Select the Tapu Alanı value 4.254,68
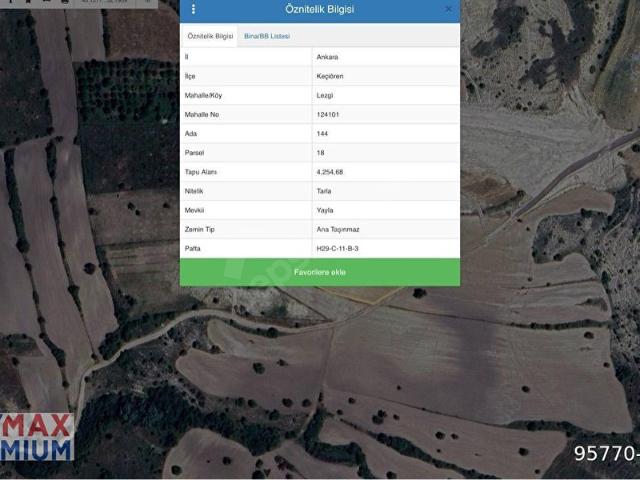The height and width of the screenshot is (480, 640). (330, 172)
